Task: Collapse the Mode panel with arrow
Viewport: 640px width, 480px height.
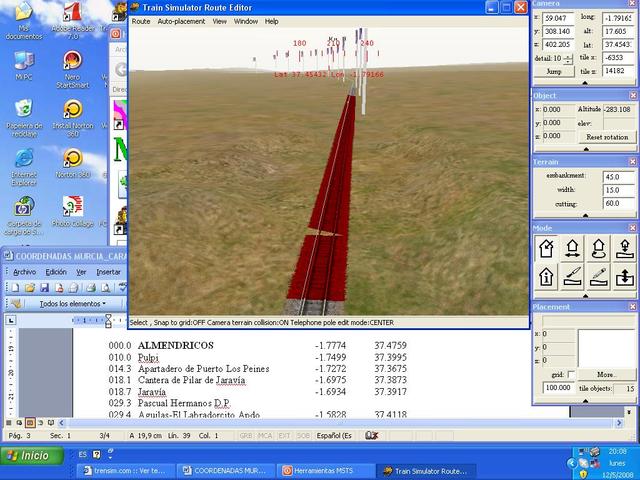Action: click(585, 295)
